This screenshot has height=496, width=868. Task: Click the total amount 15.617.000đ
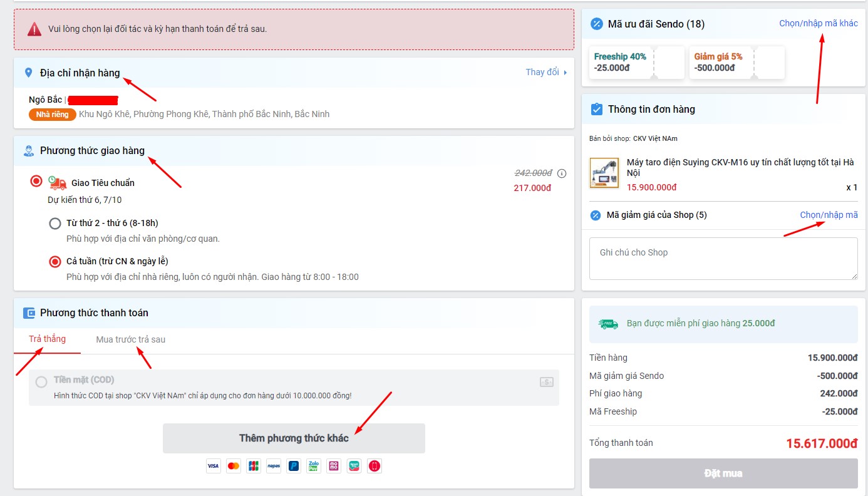822,443
